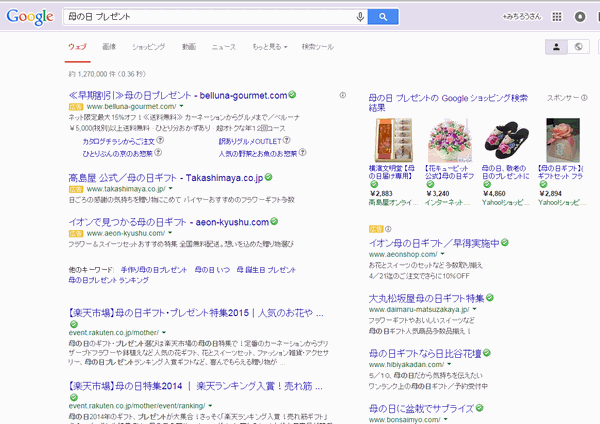Click the microphone voice search icon
This screenshot has height=424, width=600.
(360, 17)
